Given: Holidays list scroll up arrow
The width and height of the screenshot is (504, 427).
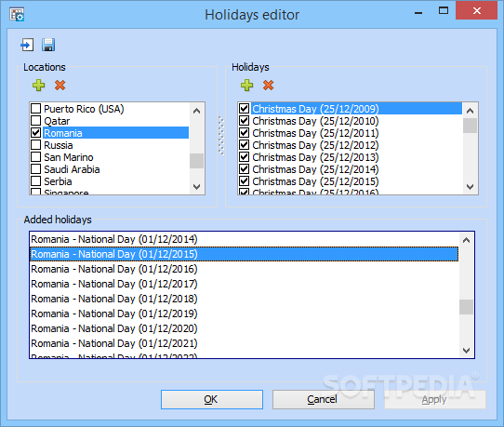Looking at the screenshot, I should click(470, 111).
